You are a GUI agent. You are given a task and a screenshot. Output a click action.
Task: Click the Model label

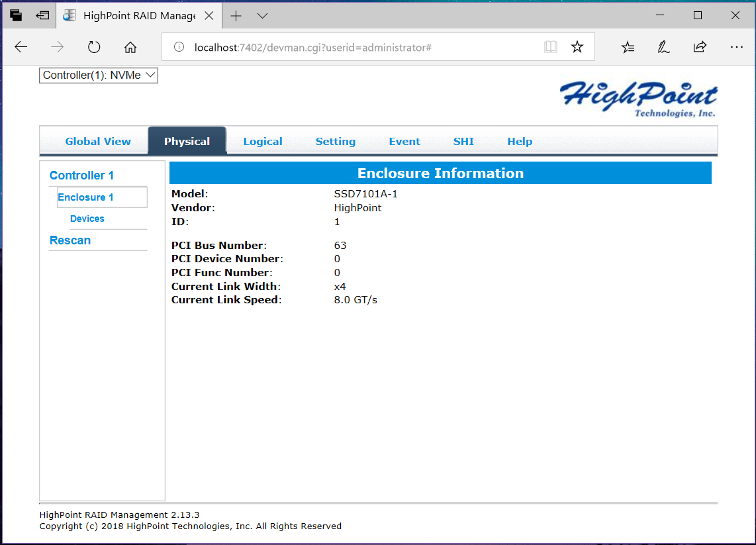(x=189, y=194)
